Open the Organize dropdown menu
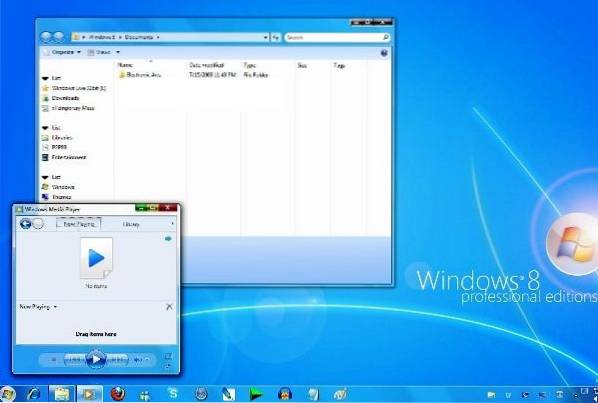Image resolution: width=598 pixels, height=403 pixels. [62, 52]
